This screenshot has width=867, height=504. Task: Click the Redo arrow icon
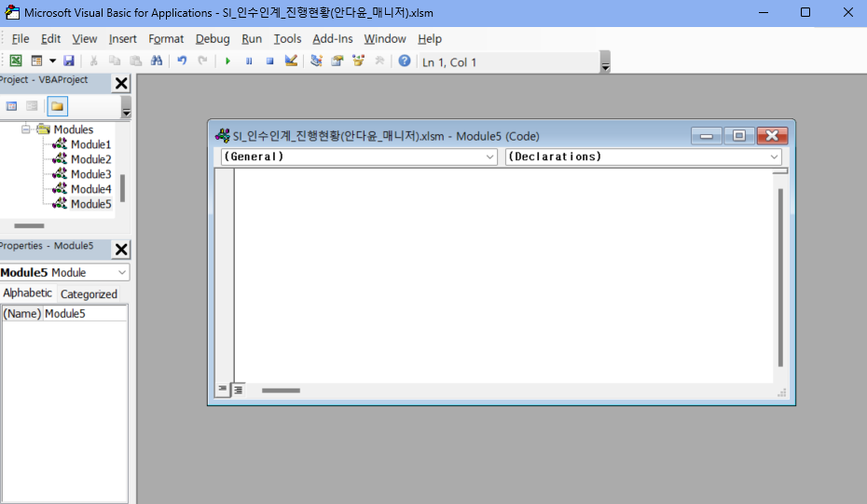coord(203,61)
